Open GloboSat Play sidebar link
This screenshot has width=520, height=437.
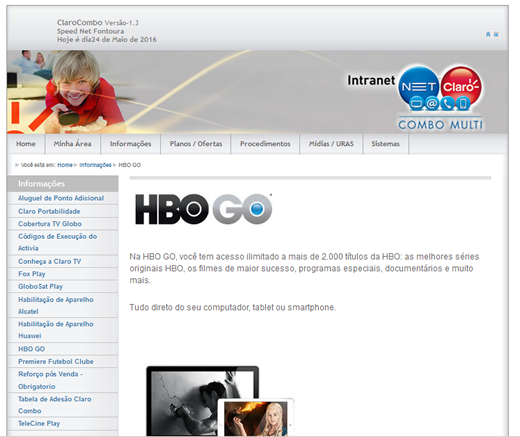tap(40, 286)
